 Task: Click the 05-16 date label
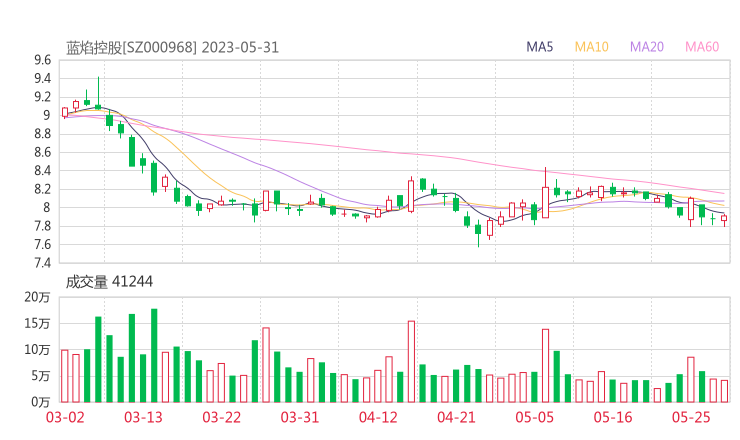pyautogui.click(x=613, y=417)
